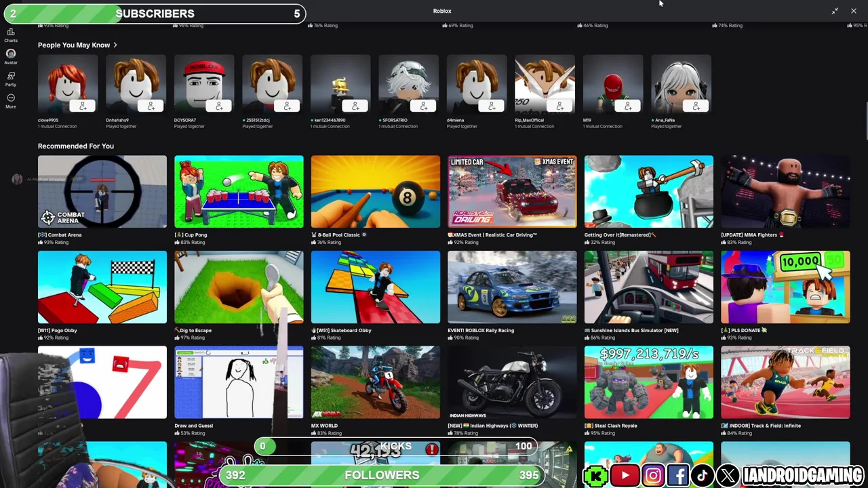Open the People You May Know heading
Screen dimensions: 868x488
(74, 45)
